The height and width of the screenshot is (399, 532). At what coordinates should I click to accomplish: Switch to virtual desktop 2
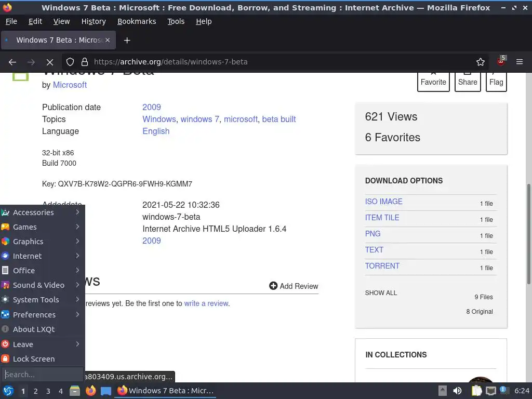click(x=36, y=391)
